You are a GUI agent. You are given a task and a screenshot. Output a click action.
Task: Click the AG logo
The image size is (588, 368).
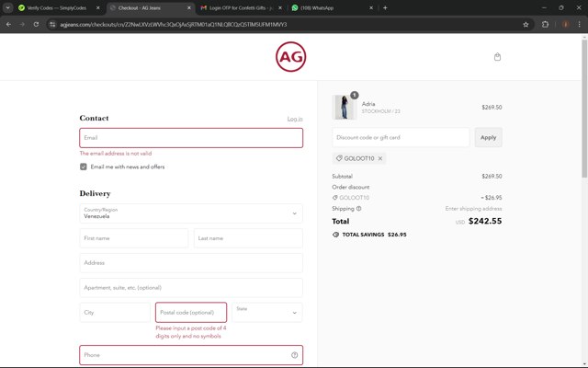coord(290,57)
